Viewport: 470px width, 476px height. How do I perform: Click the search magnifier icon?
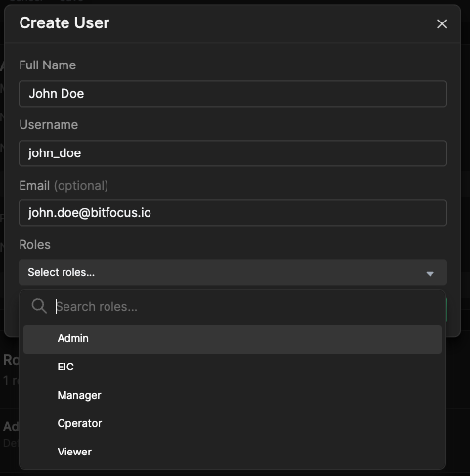coord(39,306)
